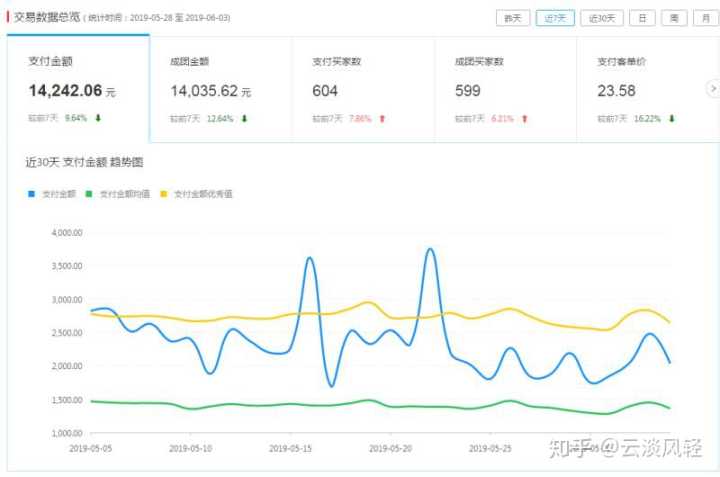Click green down arrow under 支付金额 14,242.06
This screenshot has width=720, height=477.
[x=98, y=118]
